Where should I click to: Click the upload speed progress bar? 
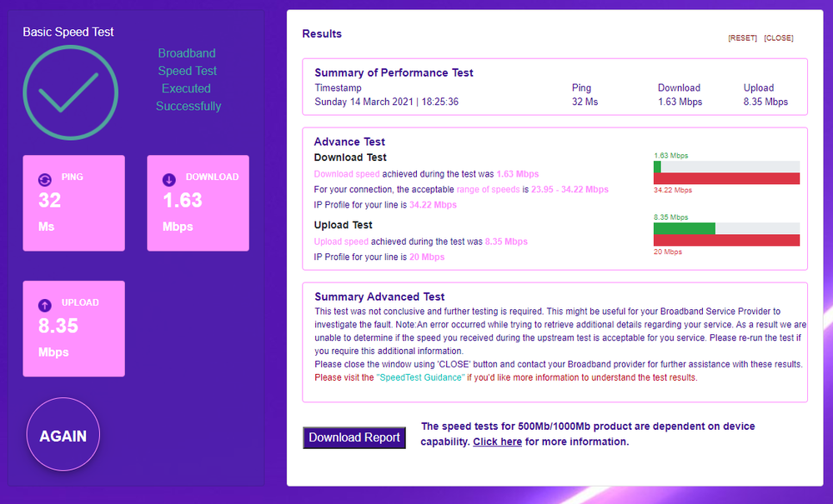click(726, 228)
